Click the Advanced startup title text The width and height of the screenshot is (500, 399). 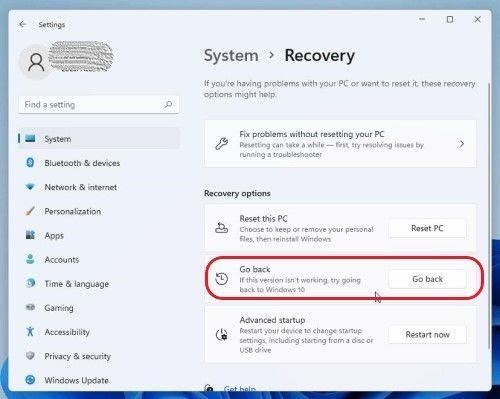click(272, 320)
